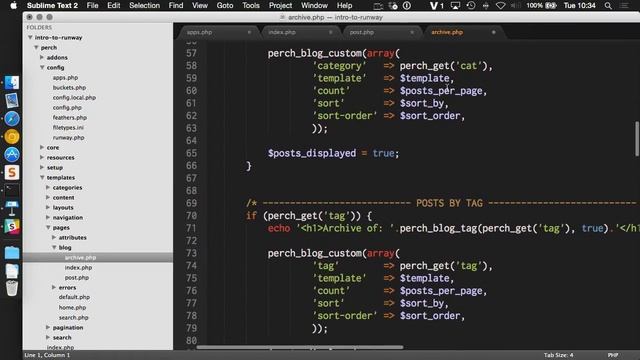Open the Trash in the dock
This screenshot has height=360, width=640.
coord(12,288)
